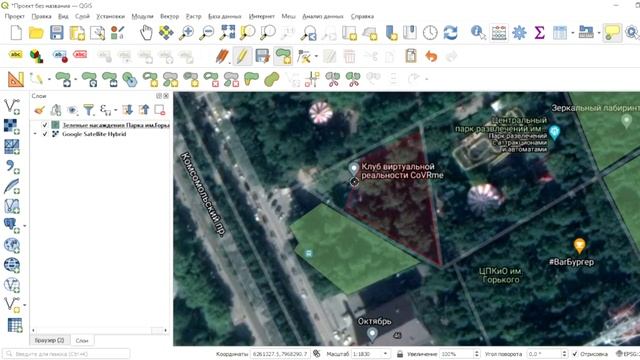Save the project with the floppy disk icon
Image resolution: width=640 pixels, height=360 pixels.
(x=56, y=33)
